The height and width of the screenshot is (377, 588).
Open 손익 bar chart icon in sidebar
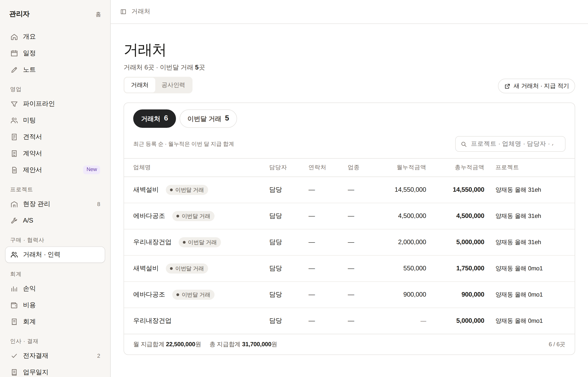pyautogui.click(x=14, y=289)
